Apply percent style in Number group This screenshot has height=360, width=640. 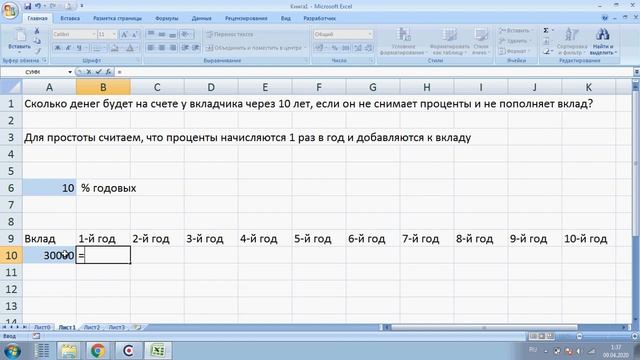[x=335, y=48]
